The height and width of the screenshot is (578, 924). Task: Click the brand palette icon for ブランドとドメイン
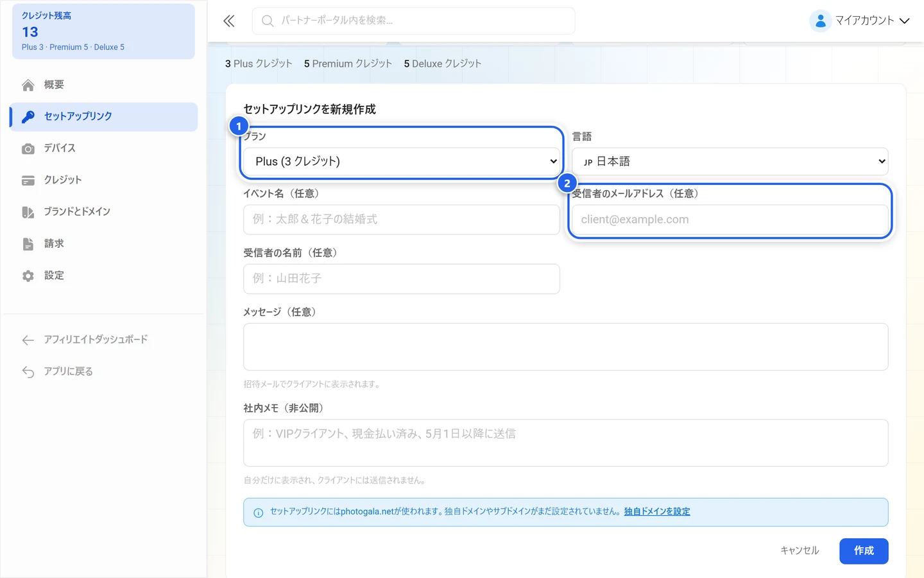(x=28, y=212)
